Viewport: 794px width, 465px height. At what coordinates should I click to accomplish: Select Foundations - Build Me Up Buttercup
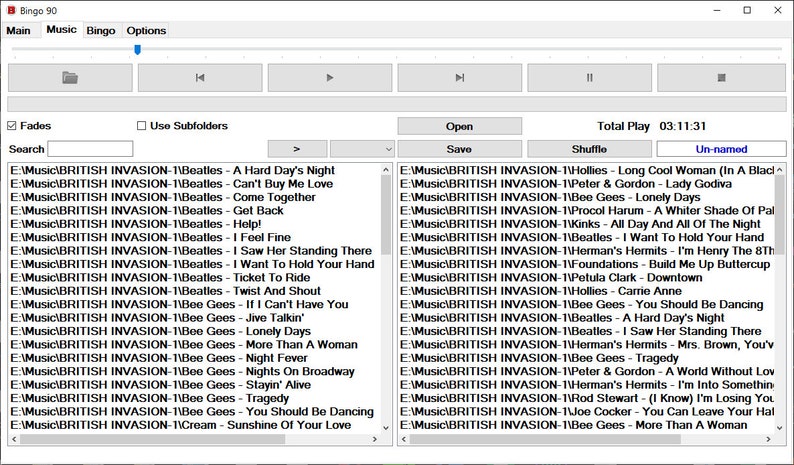tap(585, 264)
